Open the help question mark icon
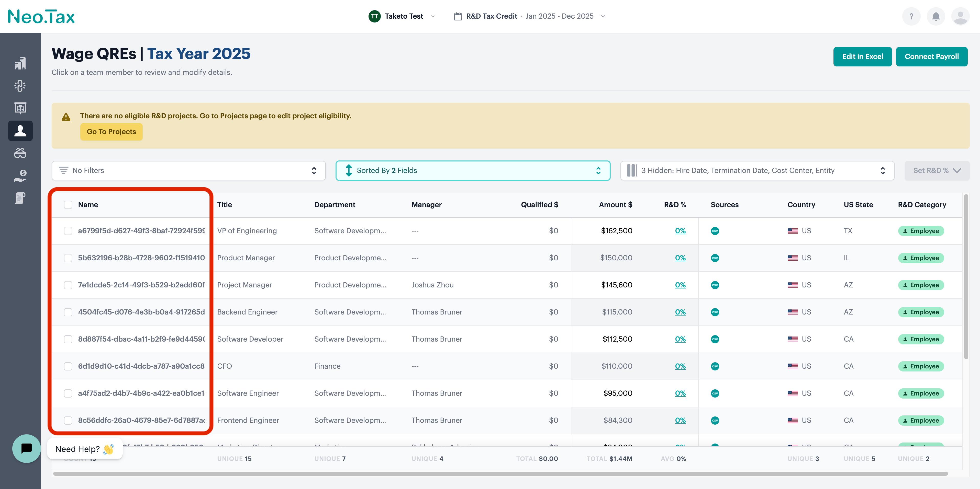Screen dimensions: 980x489 [x=911, y=16]
